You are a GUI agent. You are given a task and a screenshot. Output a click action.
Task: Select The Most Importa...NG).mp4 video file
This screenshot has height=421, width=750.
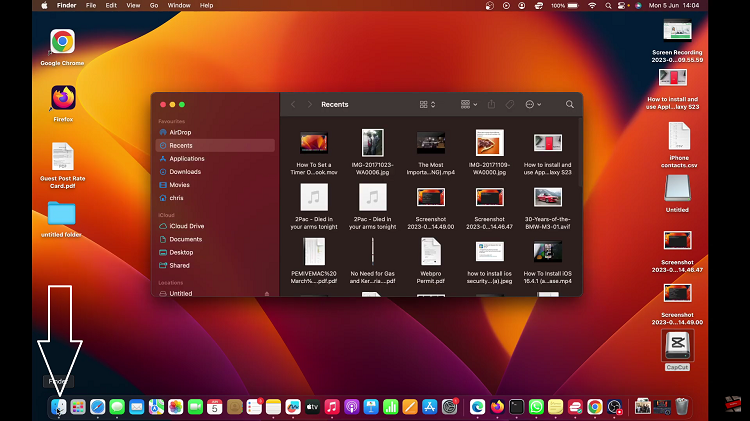click(x=431, y=143)
